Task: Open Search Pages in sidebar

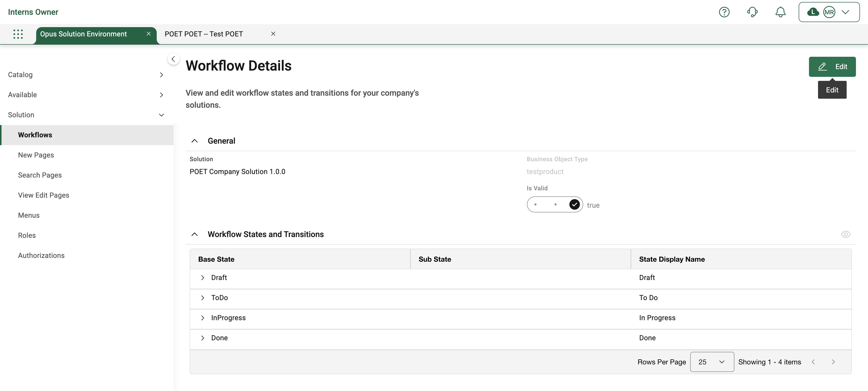Action: (x=87, y=175)
